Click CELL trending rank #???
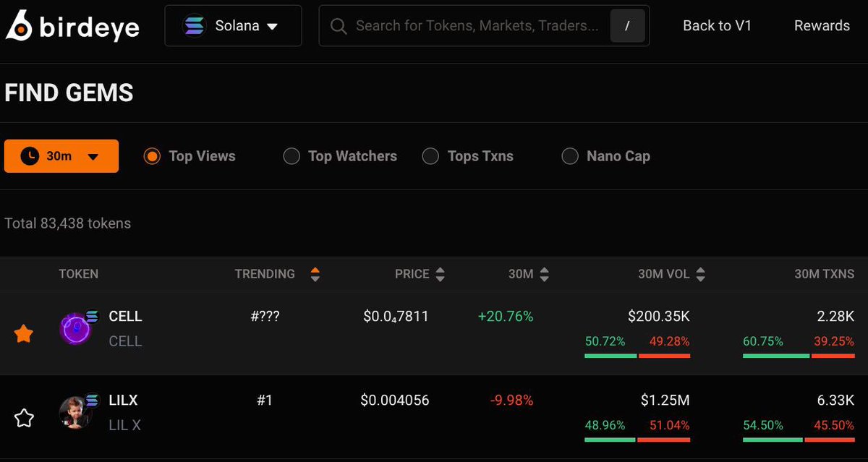Image resolution: width=868 pixels, height=462 pixels. 265,317
